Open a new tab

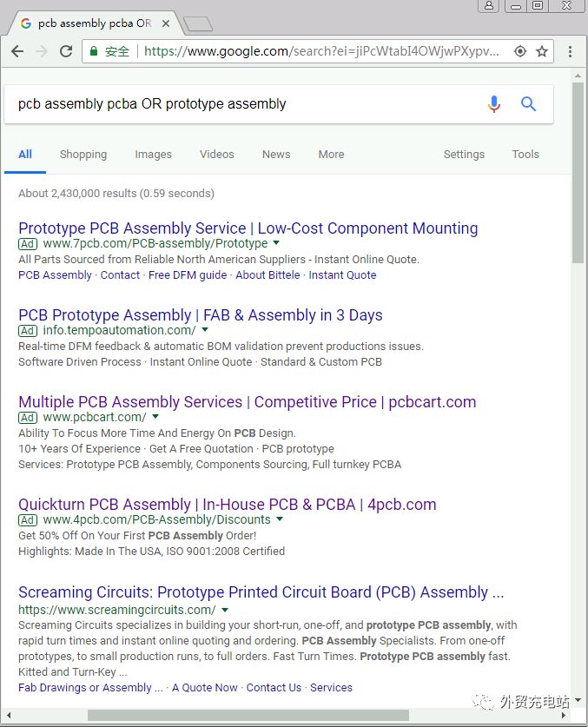point(198,23)
